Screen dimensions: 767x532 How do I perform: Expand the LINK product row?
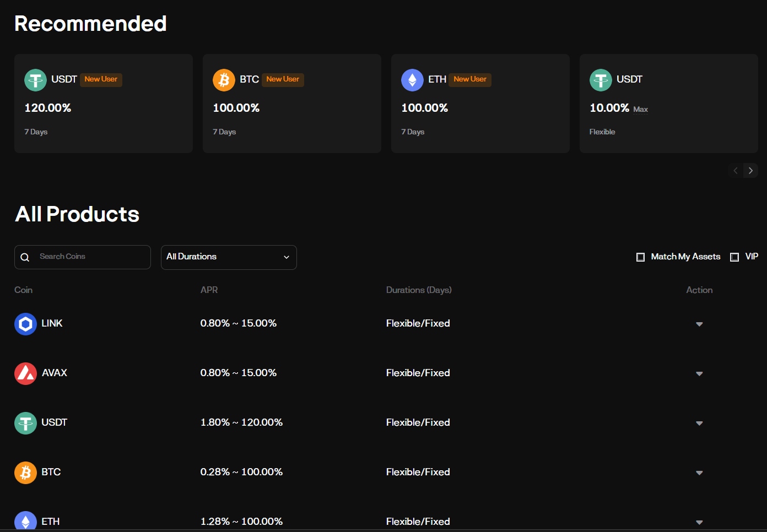(x=699, y=324)
